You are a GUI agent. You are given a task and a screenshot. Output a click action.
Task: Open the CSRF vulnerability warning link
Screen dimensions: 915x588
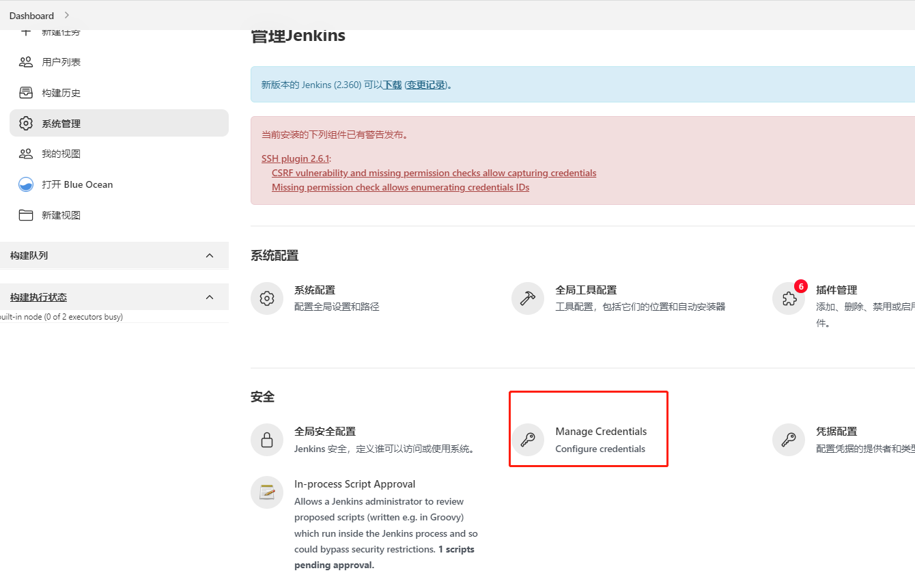[x=434, y=173]
